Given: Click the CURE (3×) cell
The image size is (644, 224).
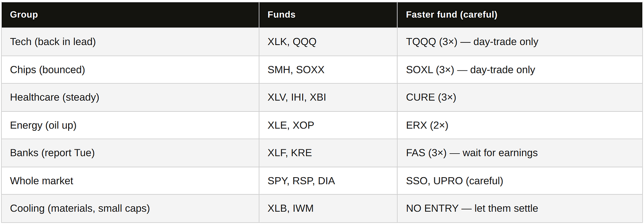Looking at the screenshot, I should [520, 98].
